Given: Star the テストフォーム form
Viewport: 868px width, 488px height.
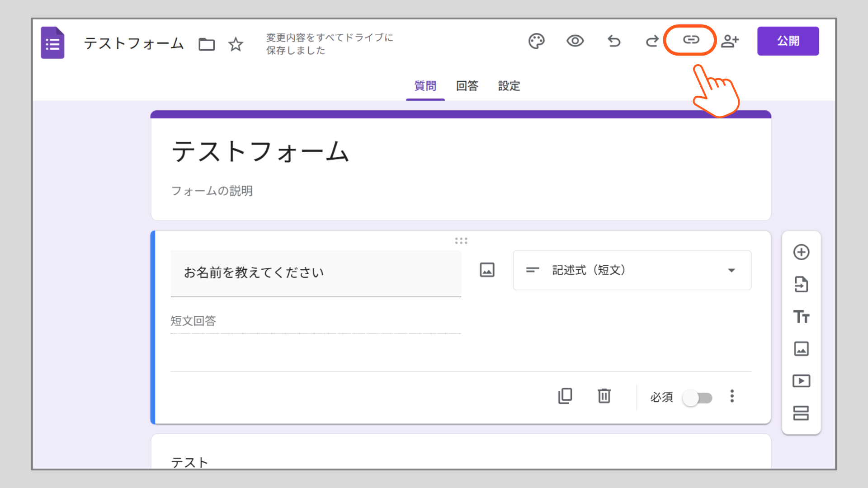Looking at the screenshot, I should 236,44.
